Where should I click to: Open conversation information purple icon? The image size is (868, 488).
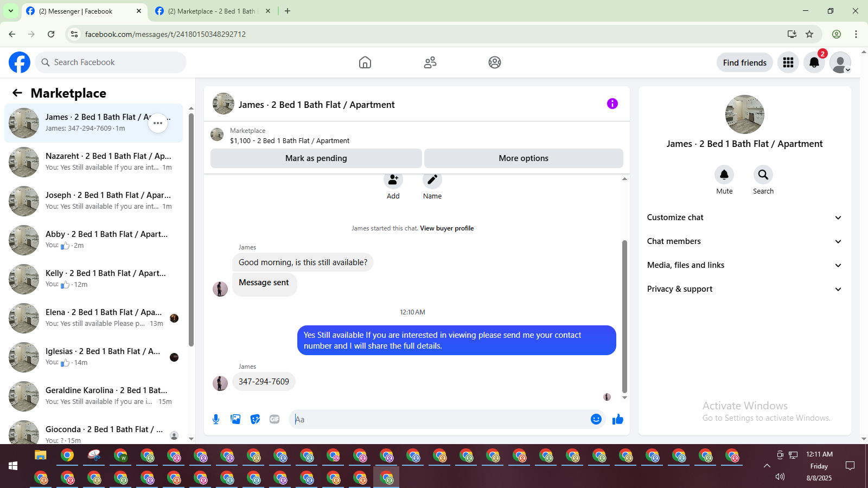coord(612,104)
